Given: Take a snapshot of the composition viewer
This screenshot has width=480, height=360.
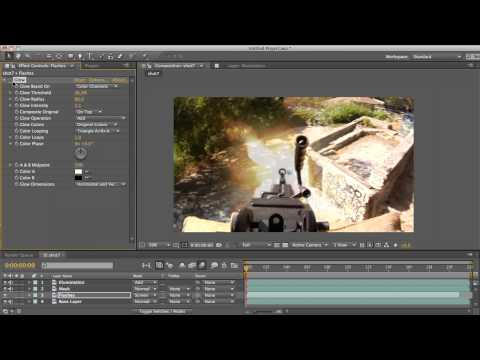Looking at the screenshot, I should (x=219, y=245).
